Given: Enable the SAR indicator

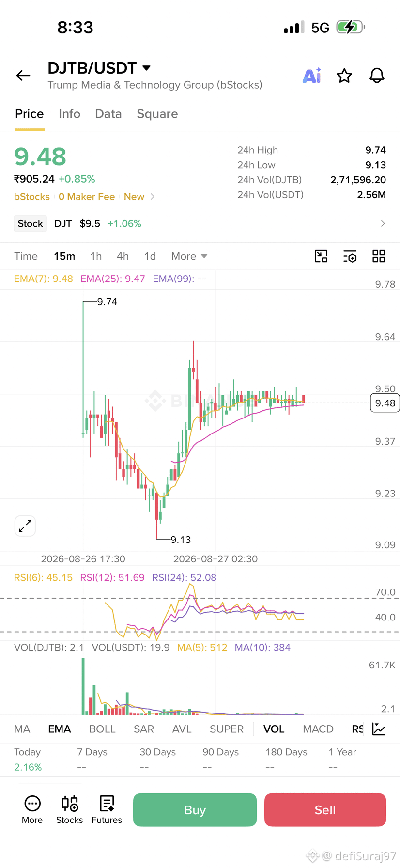Looking at the screenshot, I should [x=144, y=729].
